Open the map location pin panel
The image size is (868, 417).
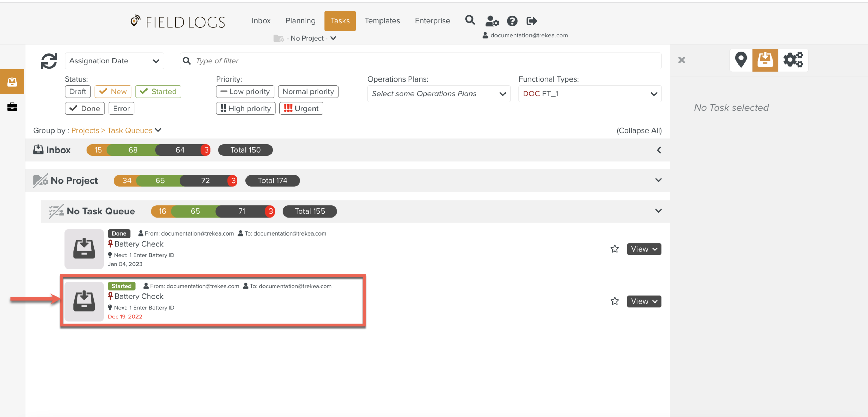tap(741, 60)
